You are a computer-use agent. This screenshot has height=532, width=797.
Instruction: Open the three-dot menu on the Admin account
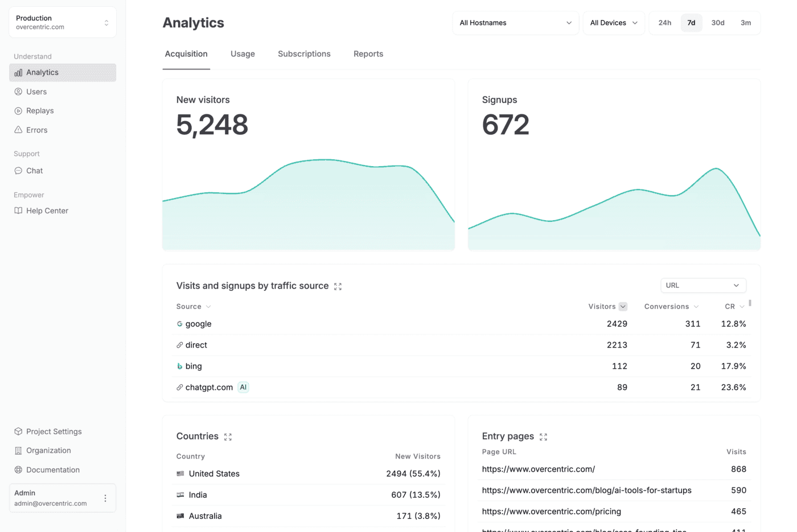(105, 498)
